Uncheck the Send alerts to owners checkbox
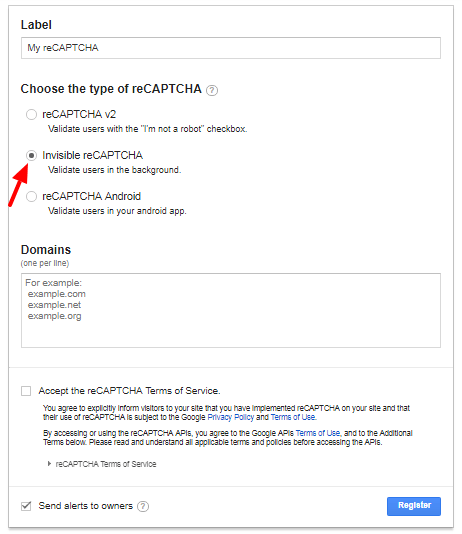Viewport: 462px width, 534px height. 26,506
